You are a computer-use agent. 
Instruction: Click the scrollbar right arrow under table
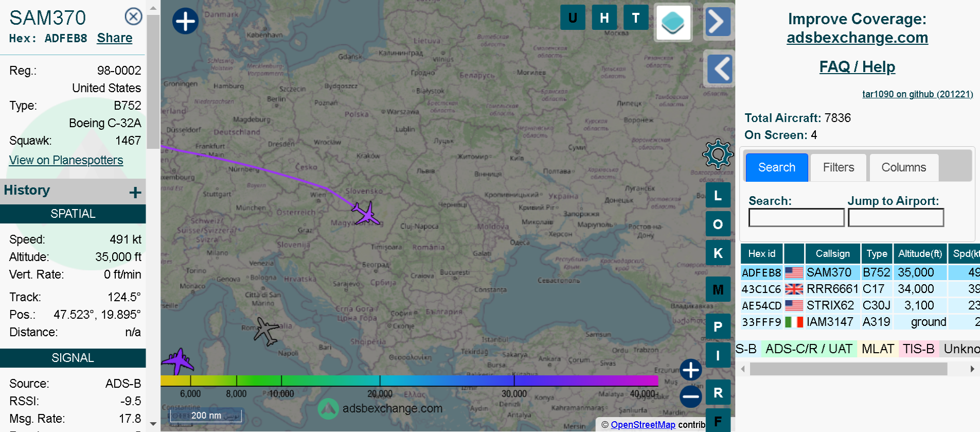pos(972,369)
